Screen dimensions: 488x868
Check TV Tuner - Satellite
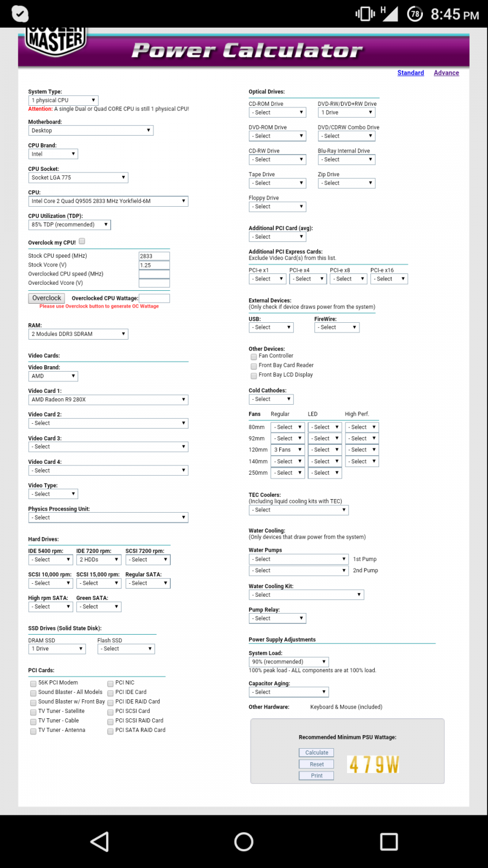pyautogui.click(x=33, y=712)
